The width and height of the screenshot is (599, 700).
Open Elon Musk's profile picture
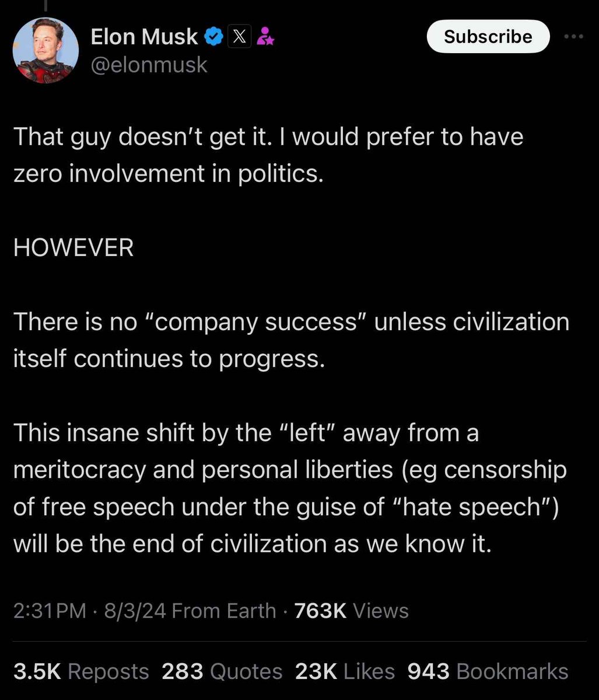(45, 51)
